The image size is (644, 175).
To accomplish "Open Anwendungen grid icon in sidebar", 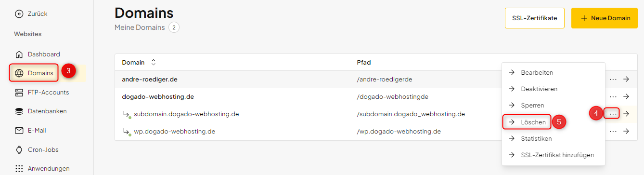I will (19, 169).
